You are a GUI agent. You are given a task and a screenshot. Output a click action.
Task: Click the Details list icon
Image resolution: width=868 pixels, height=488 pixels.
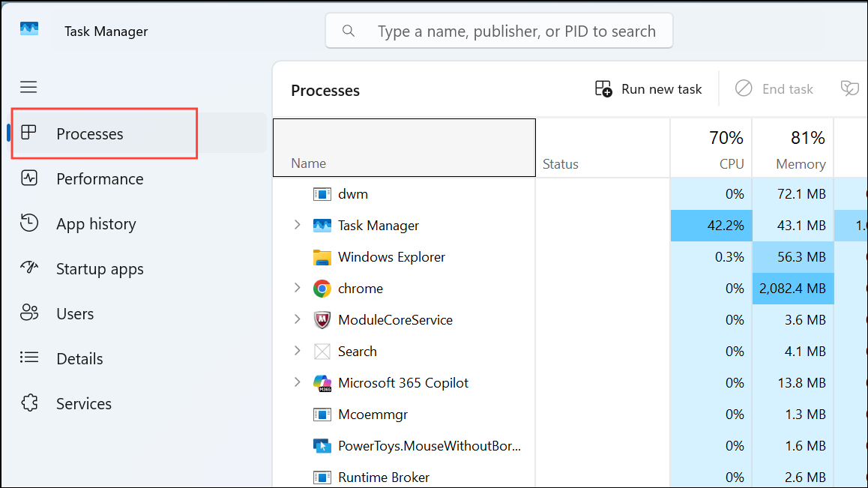pyautogui.click(x=28, y=358)
